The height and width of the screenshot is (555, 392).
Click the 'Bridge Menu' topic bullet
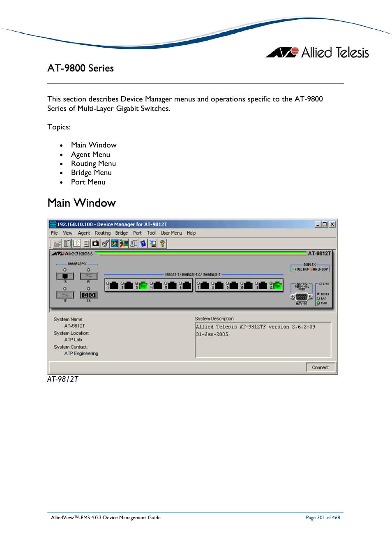91,173
